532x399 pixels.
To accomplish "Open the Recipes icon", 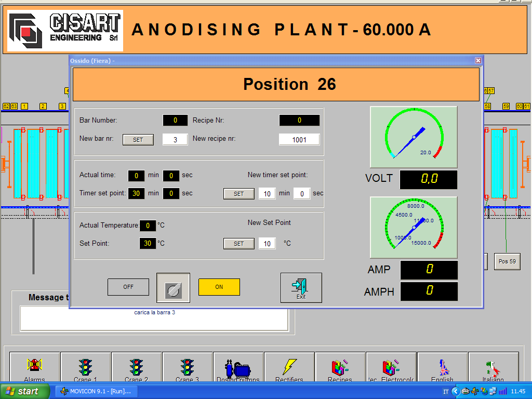I will (340, 367).
